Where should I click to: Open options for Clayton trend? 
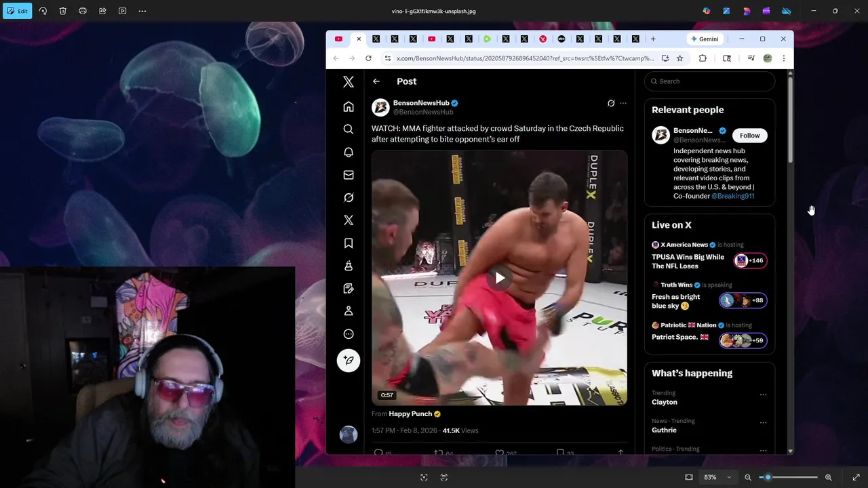tap(763, 394)
